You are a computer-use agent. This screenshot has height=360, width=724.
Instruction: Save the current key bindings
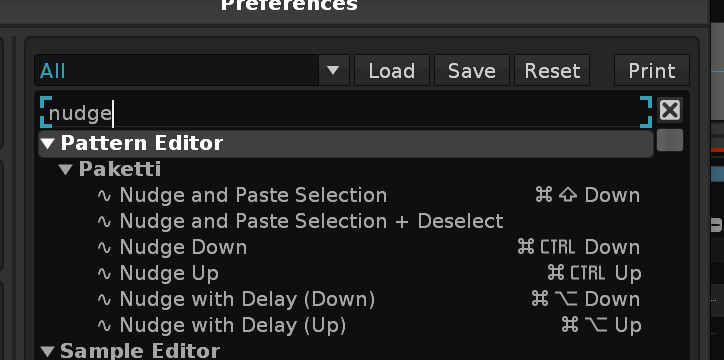point(472,70)
